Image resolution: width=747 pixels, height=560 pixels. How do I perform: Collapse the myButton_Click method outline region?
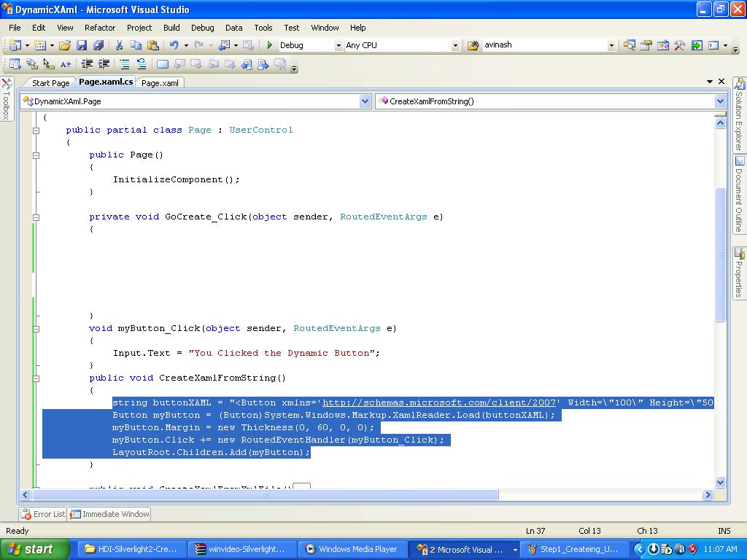[36, 329]
